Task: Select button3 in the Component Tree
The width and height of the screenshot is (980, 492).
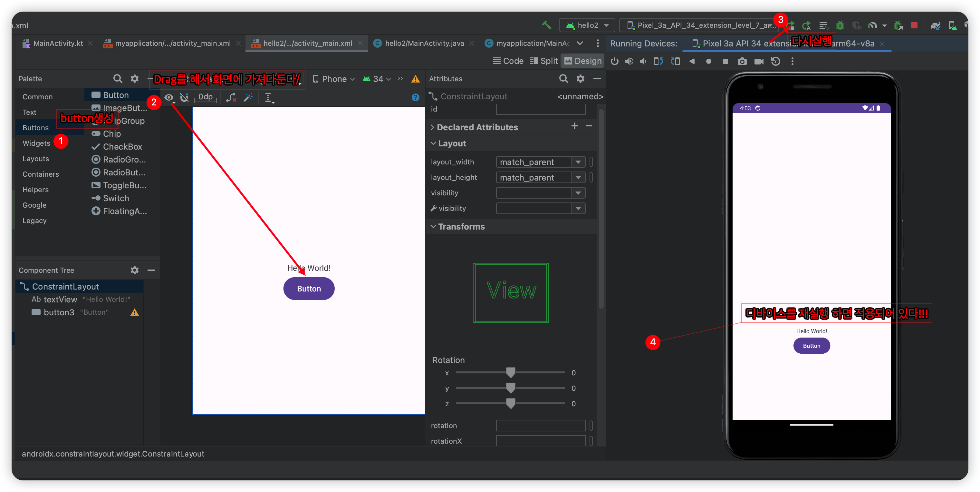Action: pos(59,312)
